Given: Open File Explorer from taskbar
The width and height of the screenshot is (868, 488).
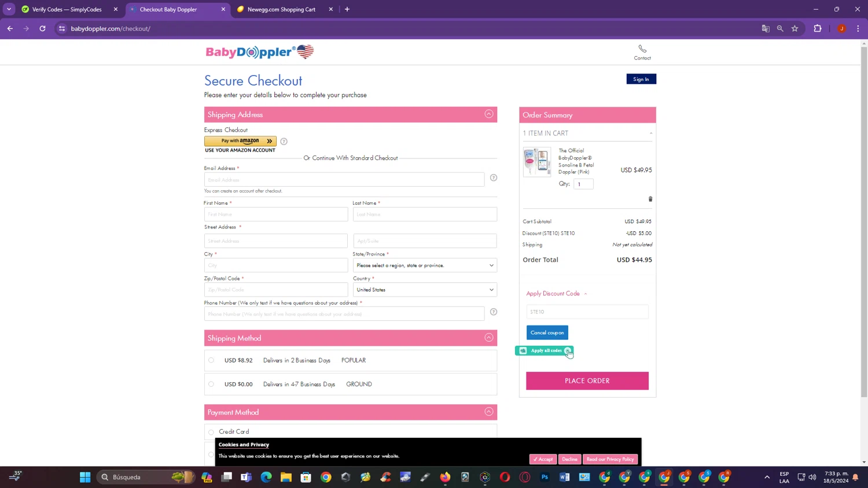Looking at the screenshot, I should coord(286,477).
